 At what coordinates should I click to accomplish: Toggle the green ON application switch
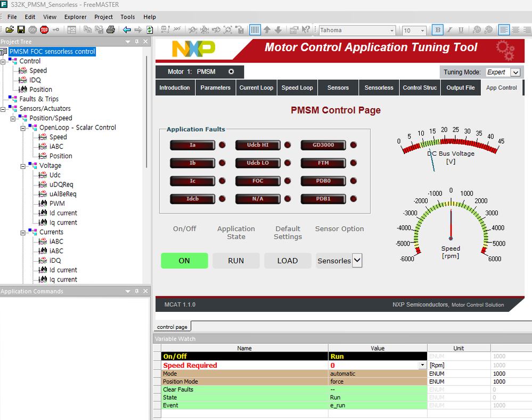coord(184,261)
